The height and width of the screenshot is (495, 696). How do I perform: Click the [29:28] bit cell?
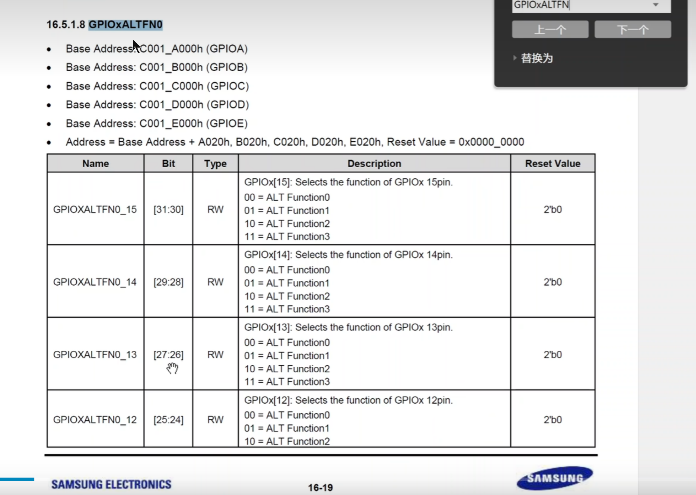(x=168, y=282)
